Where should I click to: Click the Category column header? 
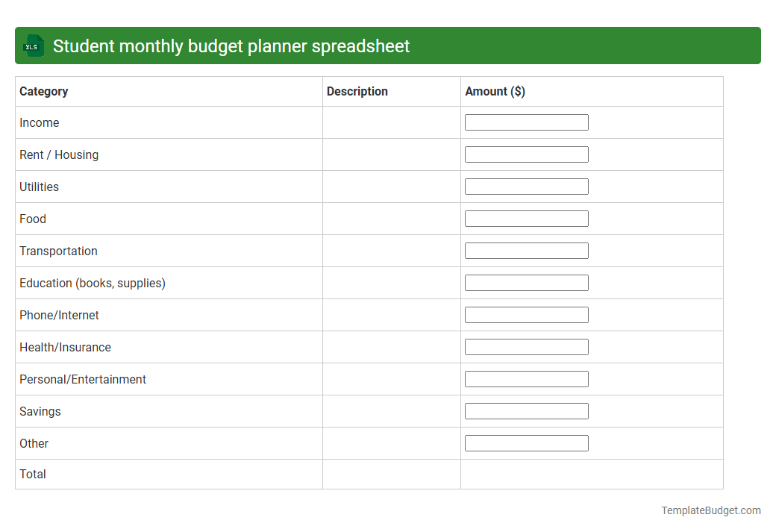[x=43, y=91]
